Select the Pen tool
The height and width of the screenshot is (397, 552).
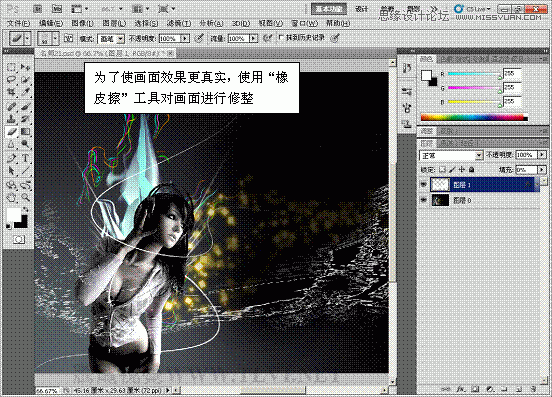(x=12, y=158)
